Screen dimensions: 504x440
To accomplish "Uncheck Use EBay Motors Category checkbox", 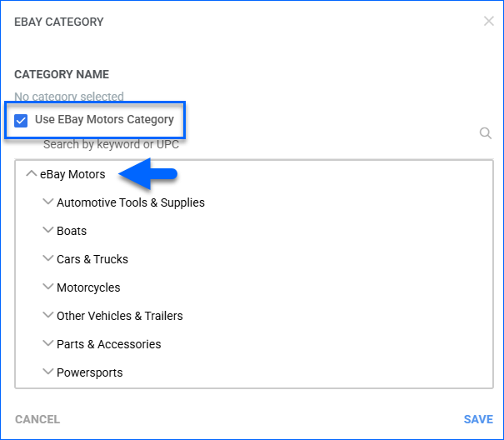I will pyautogui.click(x=22, y=120).
